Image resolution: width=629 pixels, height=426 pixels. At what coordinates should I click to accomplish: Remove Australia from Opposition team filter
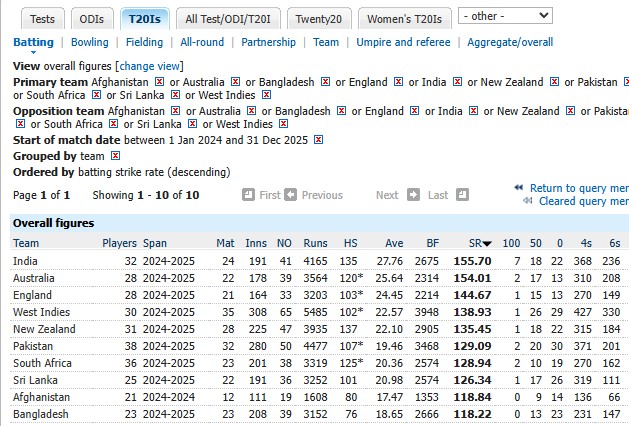[252, 111]
